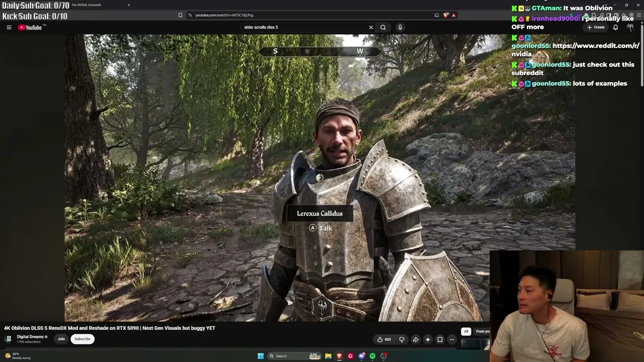Open YouTube notifications bell
This screenshot has width=644, height=362.
615,27
